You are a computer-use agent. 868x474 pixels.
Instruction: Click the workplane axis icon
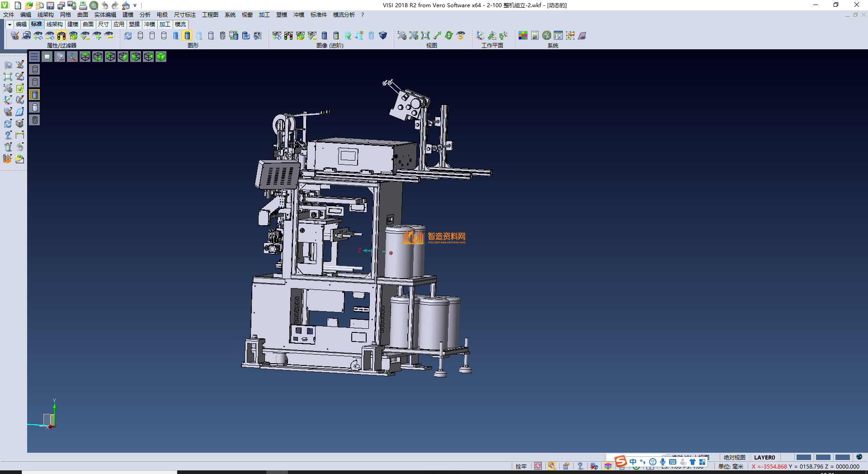click(480, 36)
